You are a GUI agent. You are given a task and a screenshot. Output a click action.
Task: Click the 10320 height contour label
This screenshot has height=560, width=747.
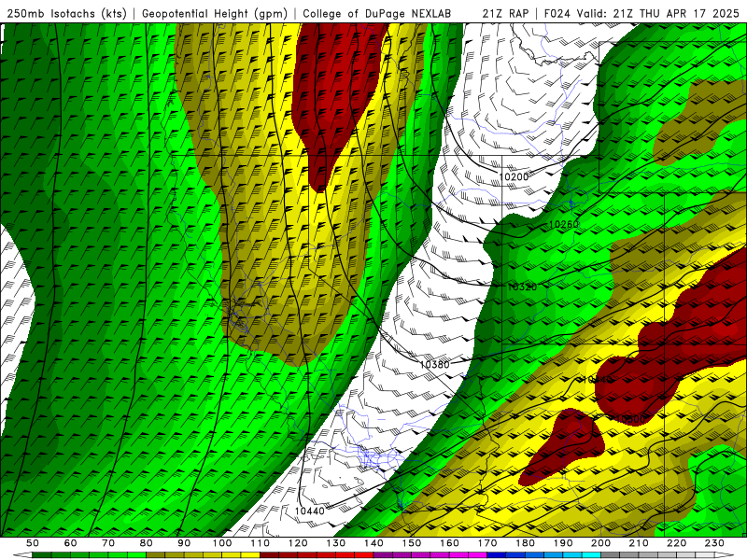pos(522,287)
